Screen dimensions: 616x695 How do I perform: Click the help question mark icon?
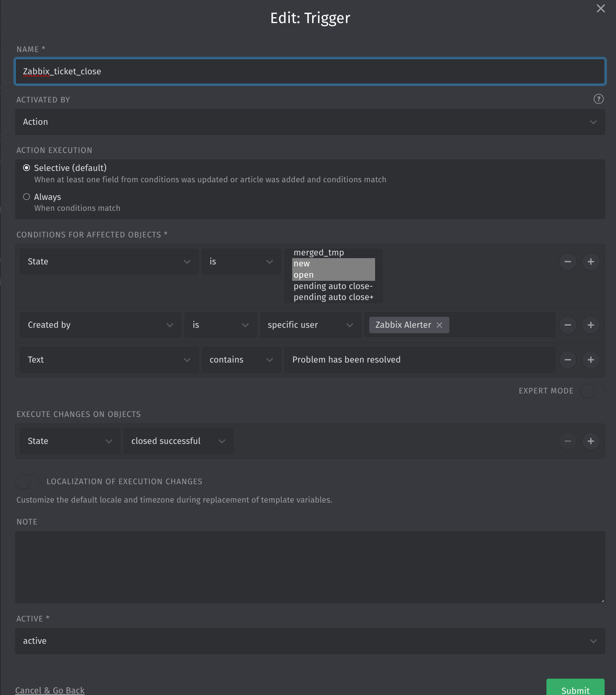coord(598,99)
